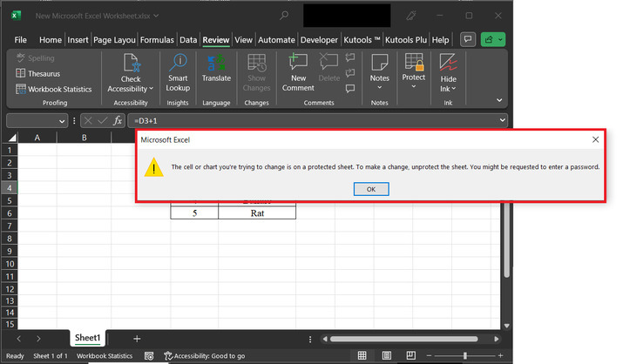Switch to the Data tab

click(x=188, y=40)
